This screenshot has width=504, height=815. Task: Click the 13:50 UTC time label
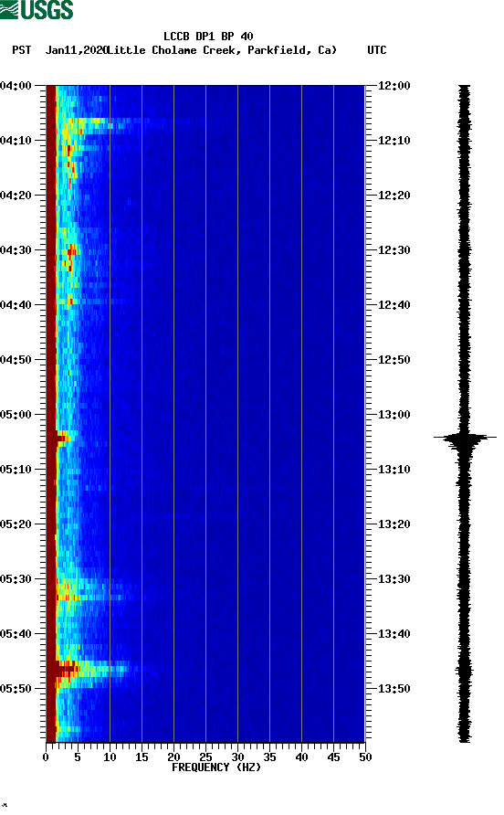tap(394, 689)
